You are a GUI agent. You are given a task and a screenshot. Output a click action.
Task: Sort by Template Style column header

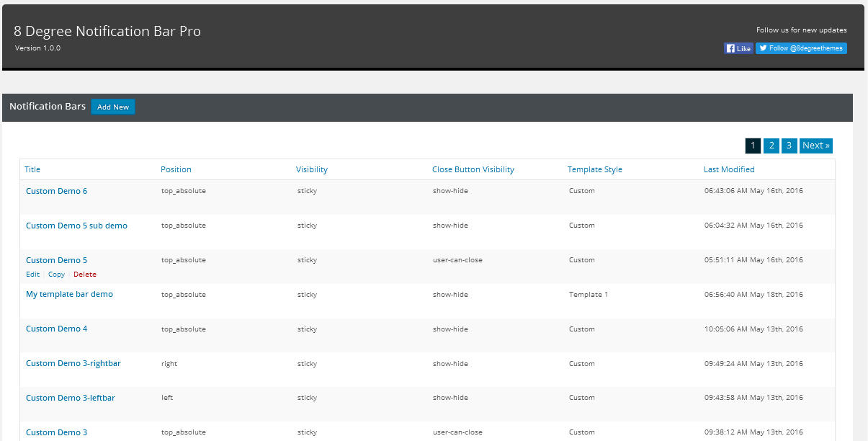pyautogui.click(x=595, y=169)
